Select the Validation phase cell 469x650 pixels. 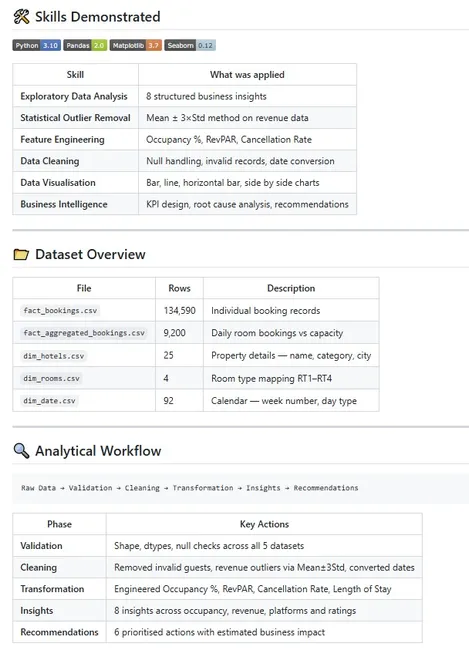59,546
